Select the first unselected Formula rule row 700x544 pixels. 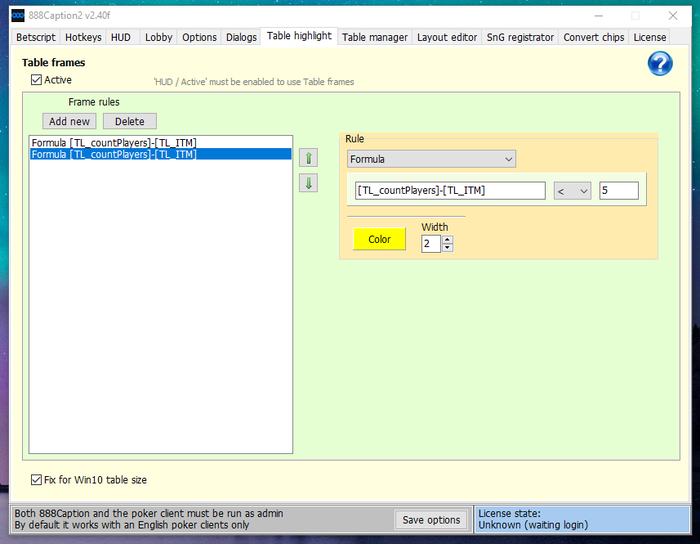pyautogui.click(x=160, y=143)
